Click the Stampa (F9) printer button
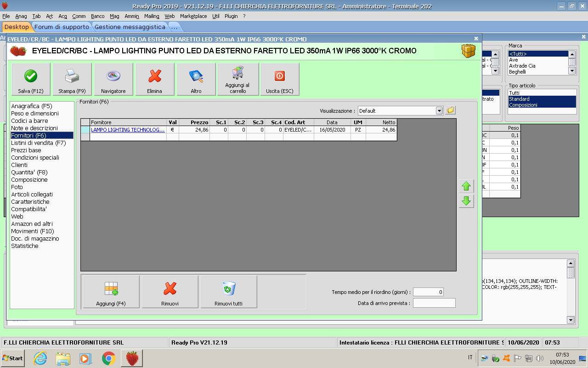 point(72,80)
